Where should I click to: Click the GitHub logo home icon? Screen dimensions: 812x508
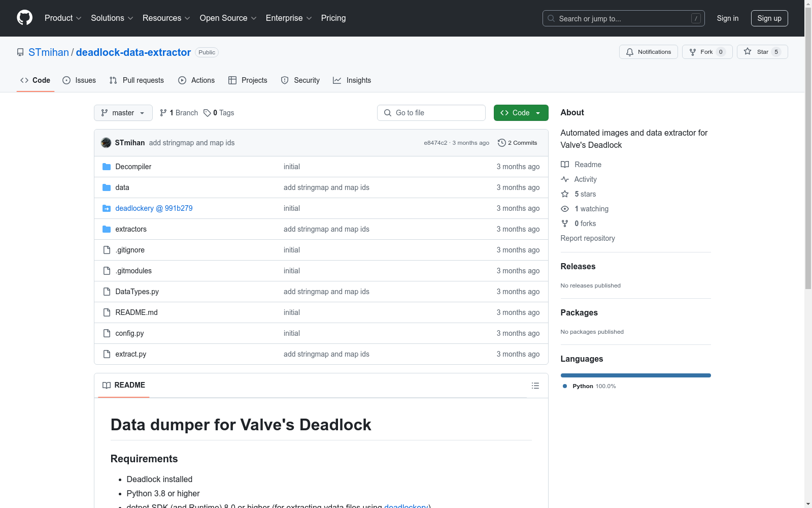point(24,18)
